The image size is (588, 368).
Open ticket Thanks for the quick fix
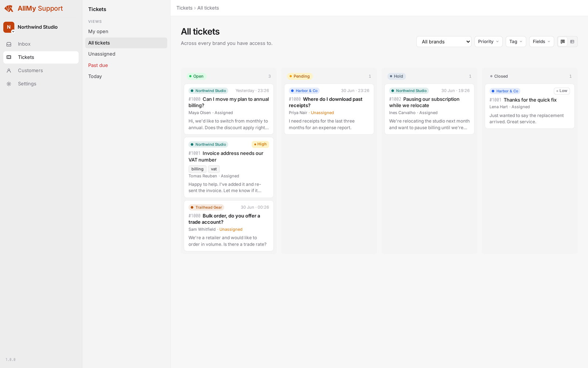click(530, 106)
